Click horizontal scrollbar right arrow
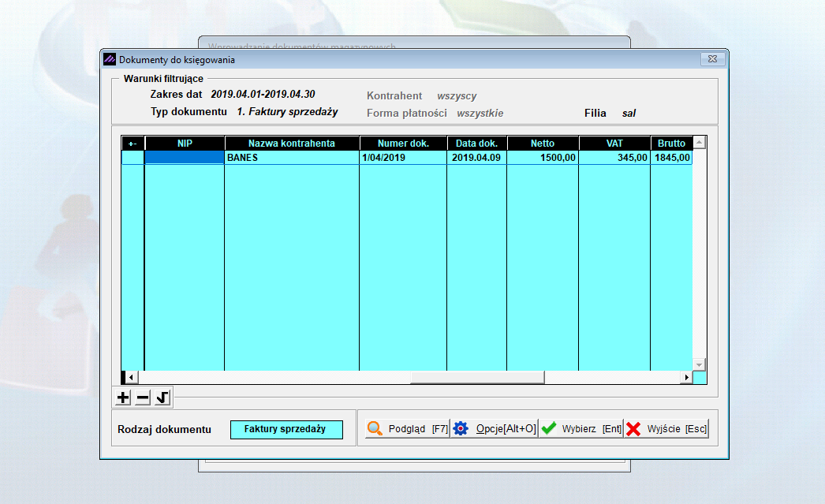825x504 pixels. pos(686,377)
